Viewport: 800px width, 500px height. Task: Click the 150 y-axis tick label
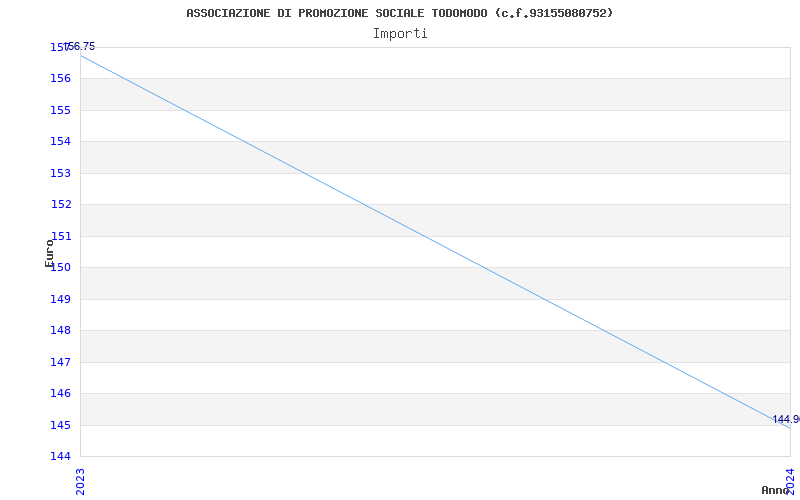pos(60,267)
